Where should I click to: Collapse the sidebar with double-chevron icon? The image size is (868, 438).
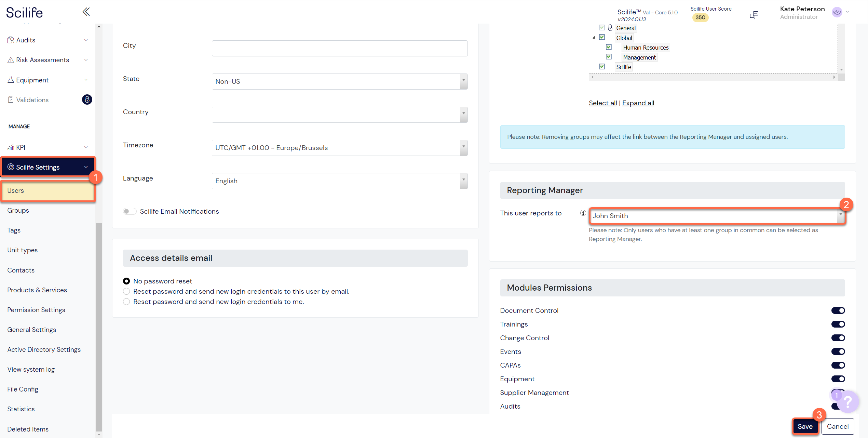tap(86, 12)
